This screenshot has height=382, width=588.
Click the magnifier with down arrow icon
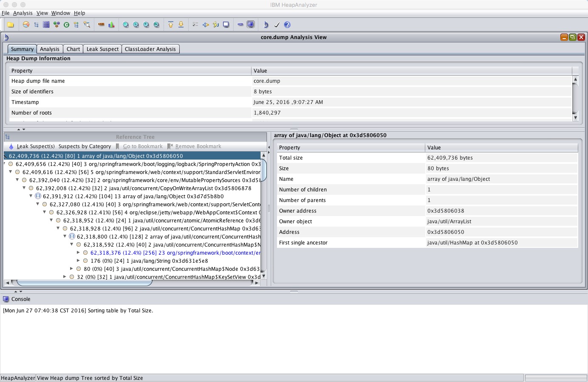point(136,25)
